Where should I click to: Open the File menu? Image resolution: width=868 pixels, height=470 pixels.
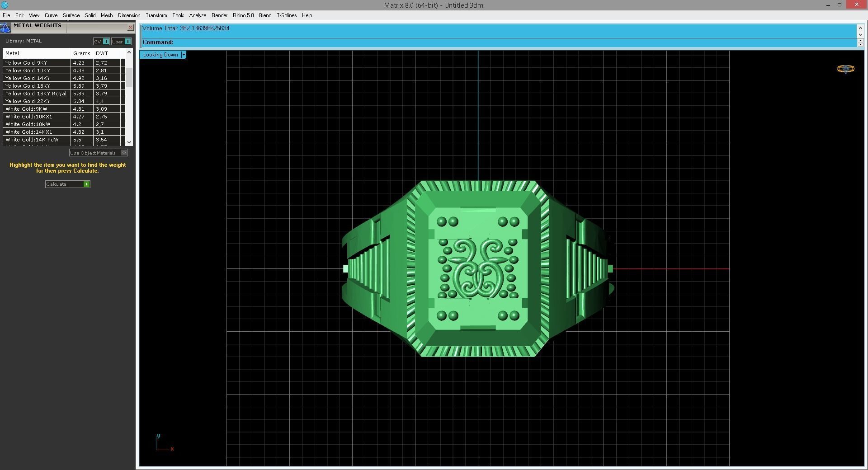click(6, 15)
